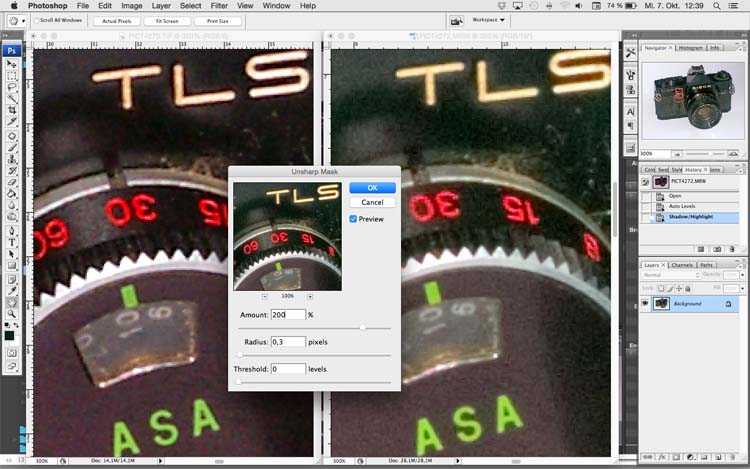The image size is (750, 469).
Task: Open the Image menu
Action: pyautogui.click(x=132, y=6)
